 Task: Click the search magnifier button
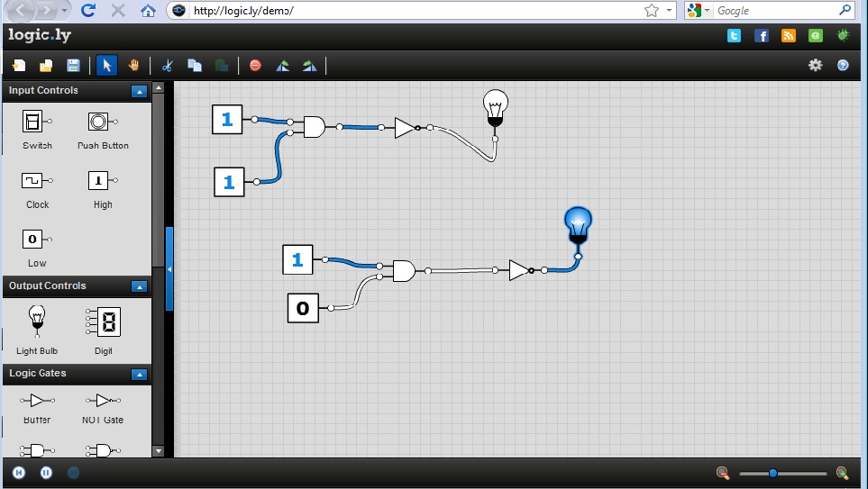click(845, 10)
